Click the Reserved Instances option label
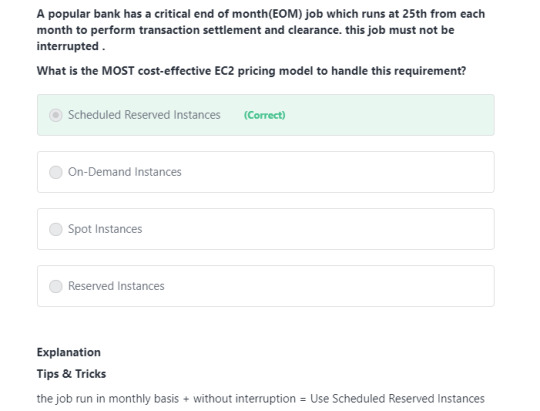Screen dimensions: 540x411 (x=116, y=286)
